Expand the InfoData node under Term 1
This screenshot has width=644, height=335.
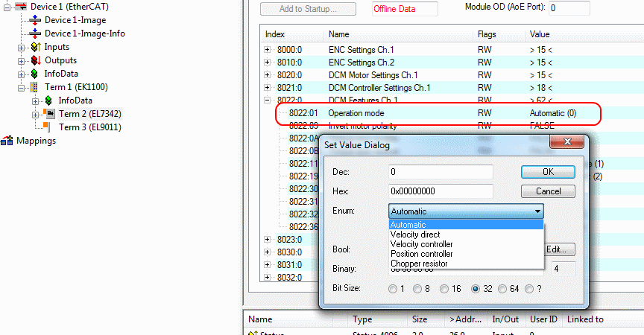click(x=35, y=101)
